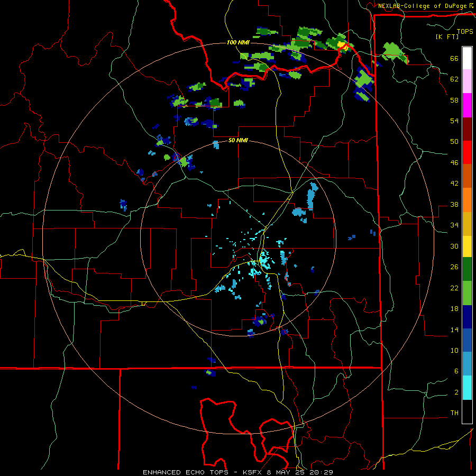Click the "100 NMI" range ring label
Image resolution: width=476 pixels, height=476 pixels.
(x=238, y=42)
